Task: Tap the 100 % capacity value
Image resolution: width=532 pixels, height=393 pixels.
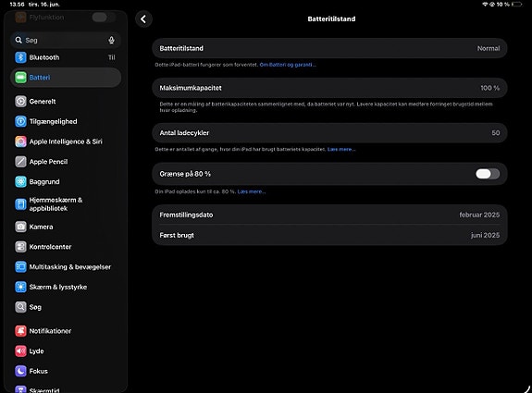Action: coord(490,88)
